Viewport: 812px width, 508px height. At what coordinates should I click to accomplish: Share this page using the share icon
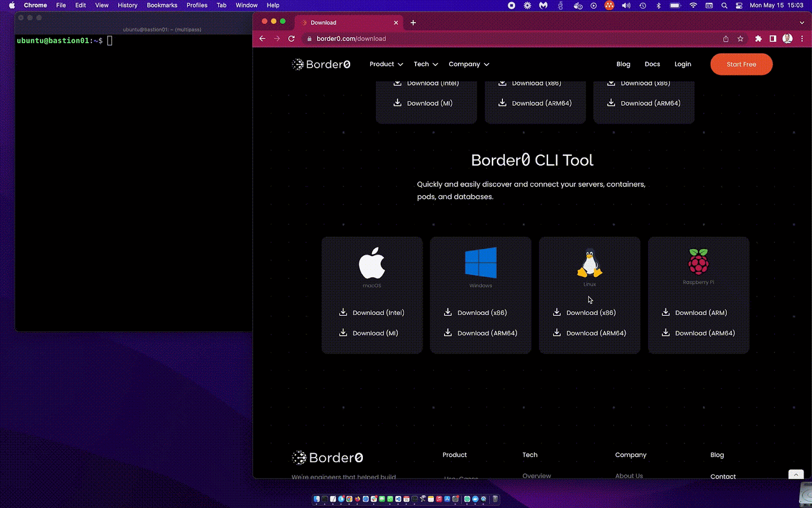click(x=726, y=39)
